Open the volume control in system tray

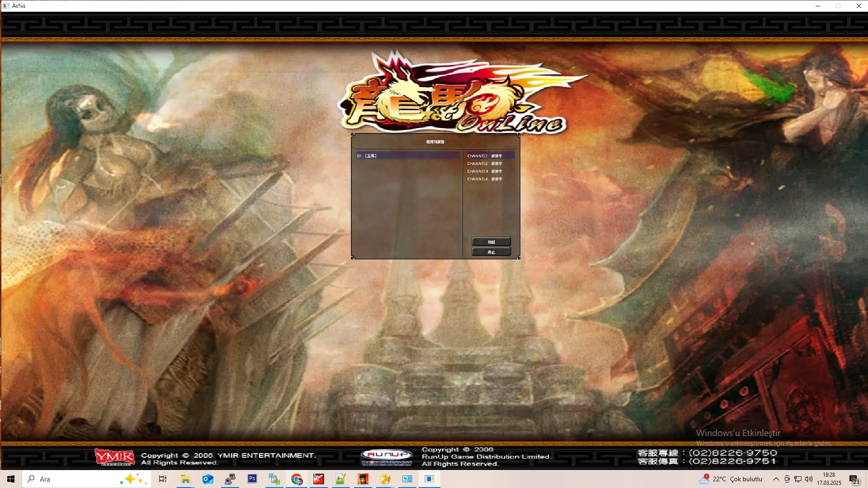(x=809, y=479)
